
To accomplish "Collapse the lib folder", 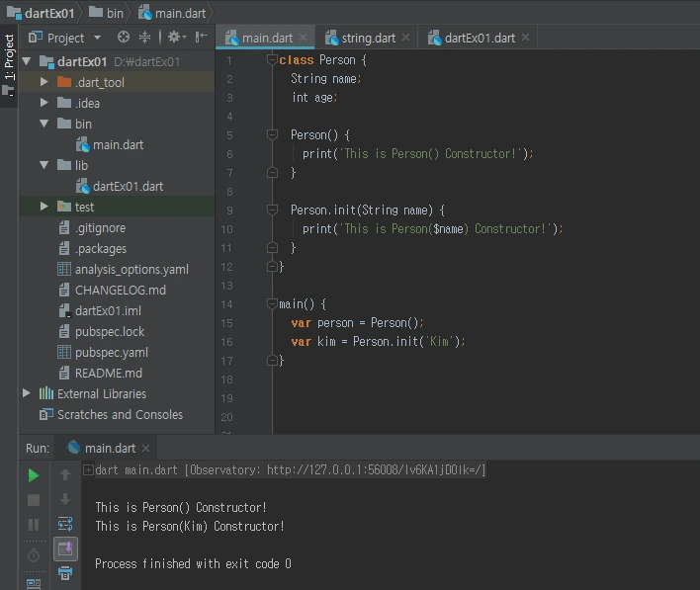I will pyautogui.click(x=44, y=165).
